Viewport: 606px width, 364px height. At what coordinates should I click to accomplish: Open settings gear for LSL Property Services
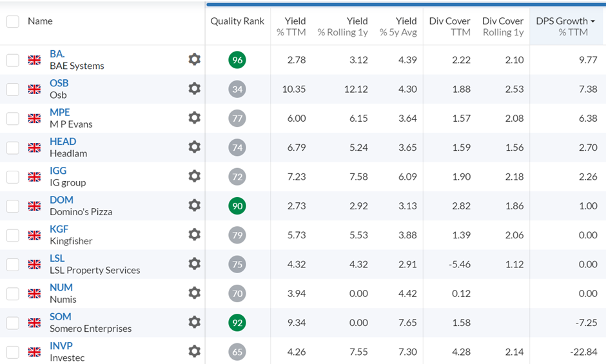point(195,264)
